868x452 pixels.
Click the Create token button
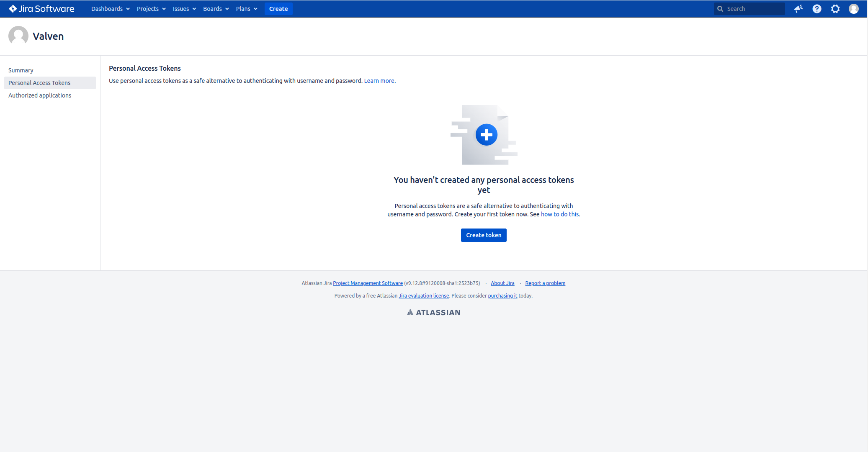(484, 235)
